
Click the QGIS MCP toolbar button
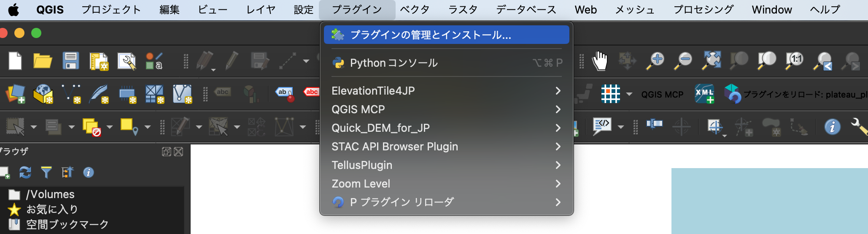(x=662, y=95)
